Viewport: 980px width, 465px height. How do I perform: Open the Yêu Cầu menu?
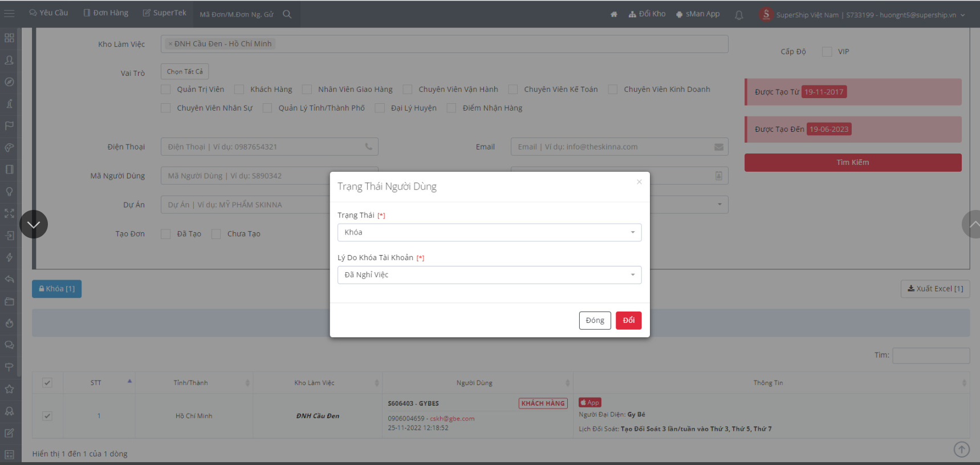(x=48, y=13)
